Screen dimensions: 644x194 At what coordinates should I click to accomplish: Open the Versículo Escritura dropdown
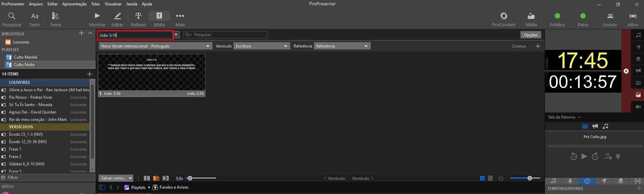262,46
